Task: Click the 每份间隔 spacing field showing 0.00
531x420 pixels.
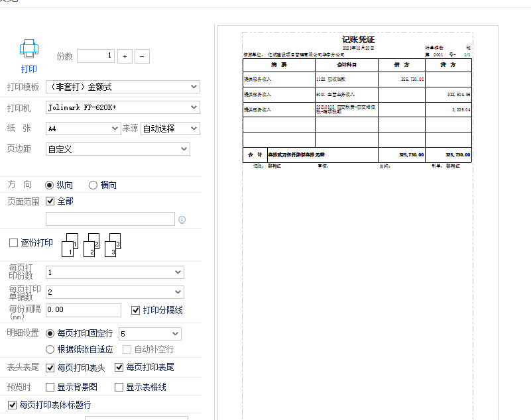Action: [x=84, y=310]
